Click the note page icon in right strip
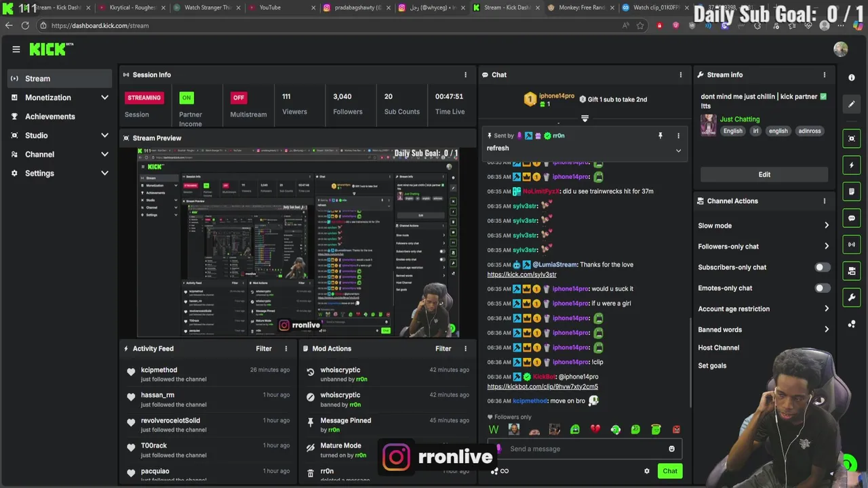The image size is (868, 488). 852,191
